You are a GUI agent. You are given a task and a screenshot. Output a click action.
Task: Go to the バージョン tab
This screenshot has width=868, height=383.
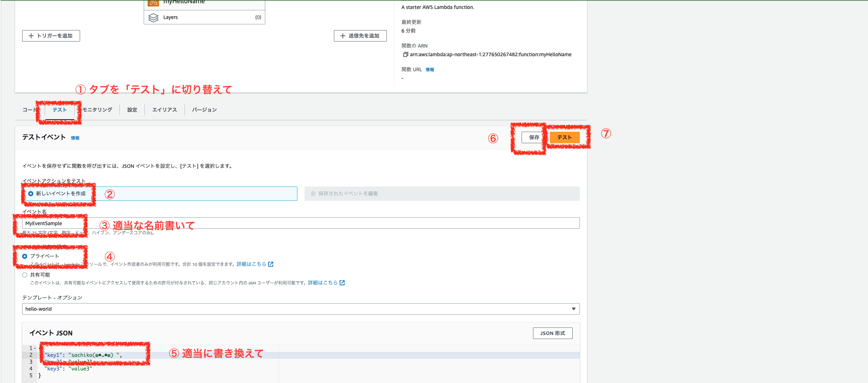pyautogui.click(x=204, y=110)
